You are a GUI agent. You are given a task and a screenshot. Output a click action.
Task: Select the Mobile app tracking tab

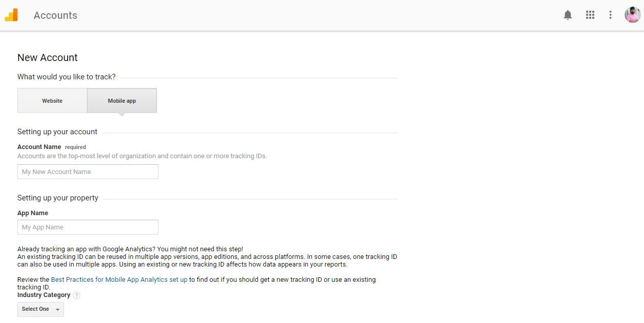tap(122, 101)
